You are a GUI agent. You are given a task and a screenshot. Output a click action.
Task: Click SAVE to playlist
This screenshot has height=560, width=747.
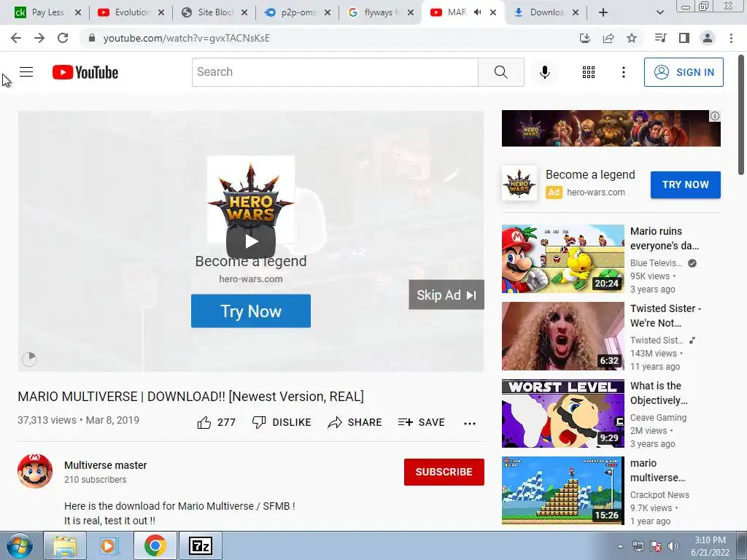coord(421,422)
